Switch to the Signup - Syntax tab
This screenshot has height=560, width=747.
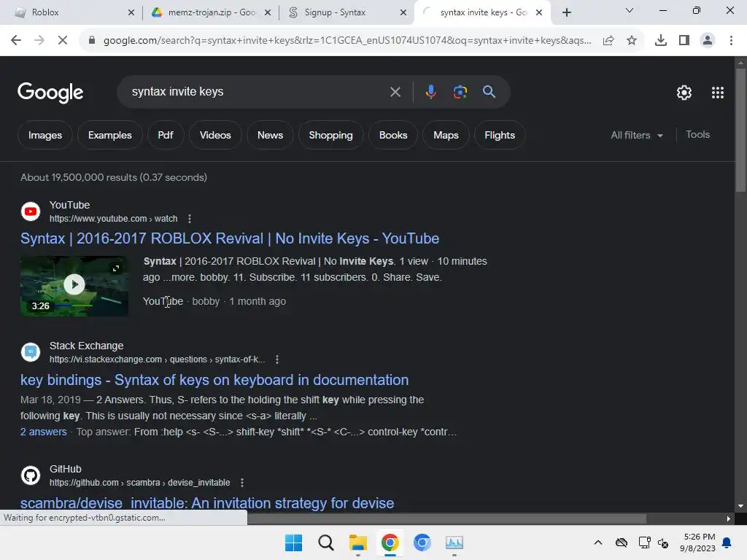pos(346,12)
